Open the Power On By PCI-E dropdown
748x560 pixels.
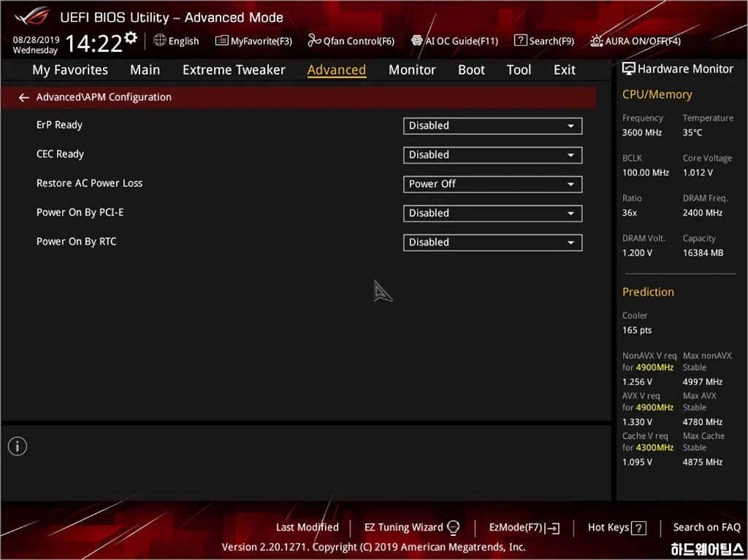click(493, 213)
